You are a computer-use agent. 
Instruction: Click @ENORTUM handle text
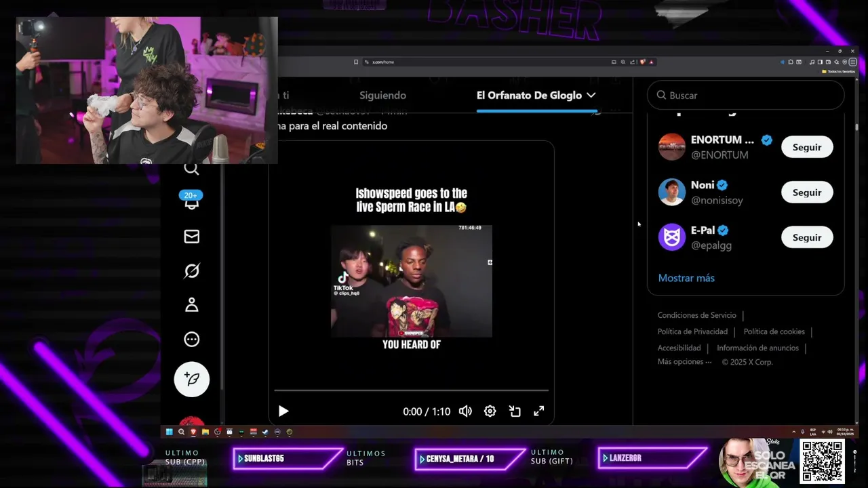point(719,155)
